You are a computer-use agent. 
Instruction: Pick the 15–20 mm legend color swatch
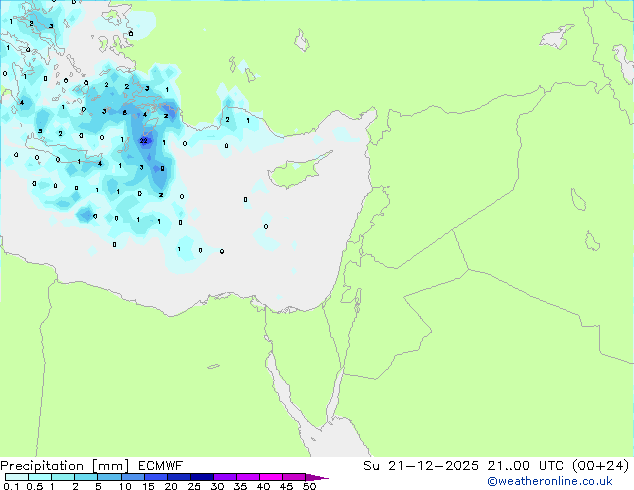tap(155, 477)
